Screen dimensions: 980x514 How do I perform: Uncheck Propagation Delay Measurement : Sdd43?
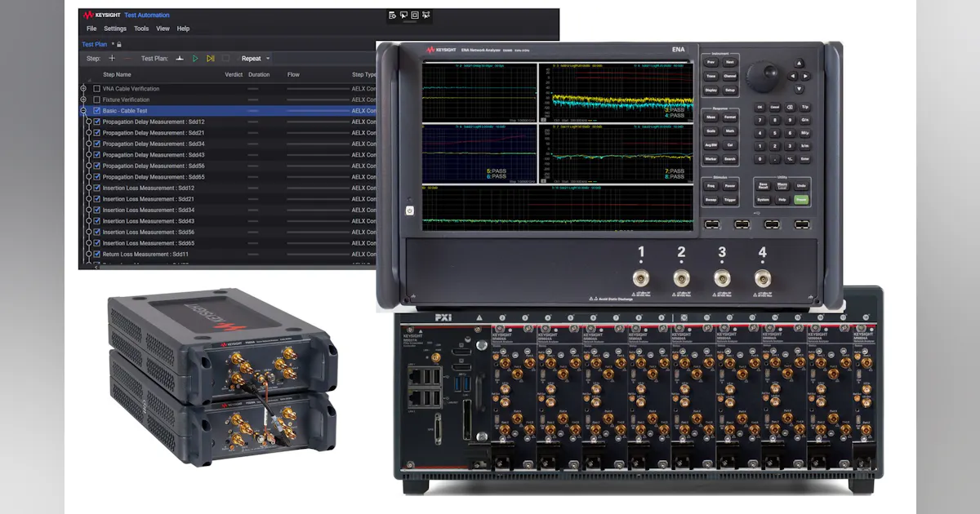[97, 155]
